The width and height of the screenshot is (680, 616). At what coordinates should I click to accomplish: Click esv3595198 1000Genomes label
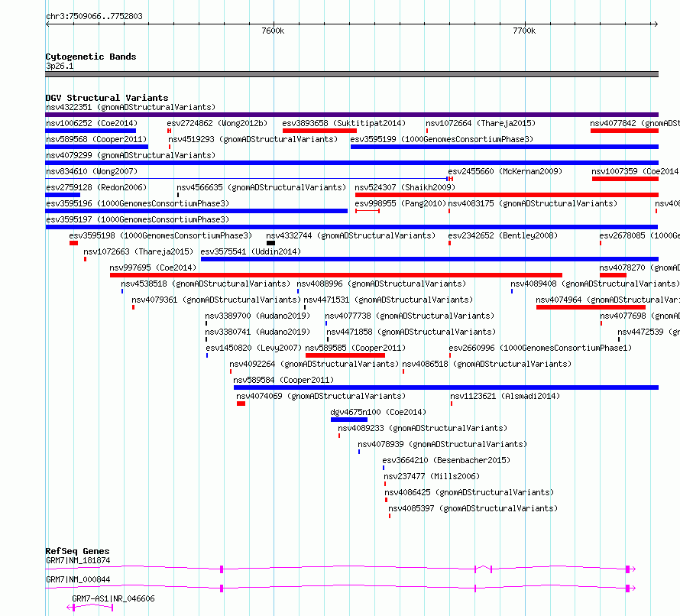[x=160, y=235]
